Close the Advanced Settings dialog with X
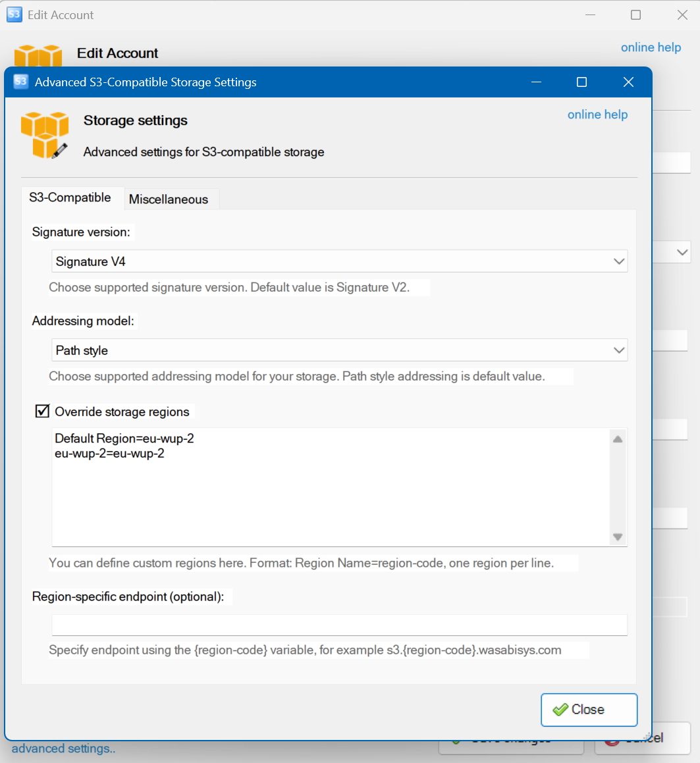The image size is (700, 763). 628,82
